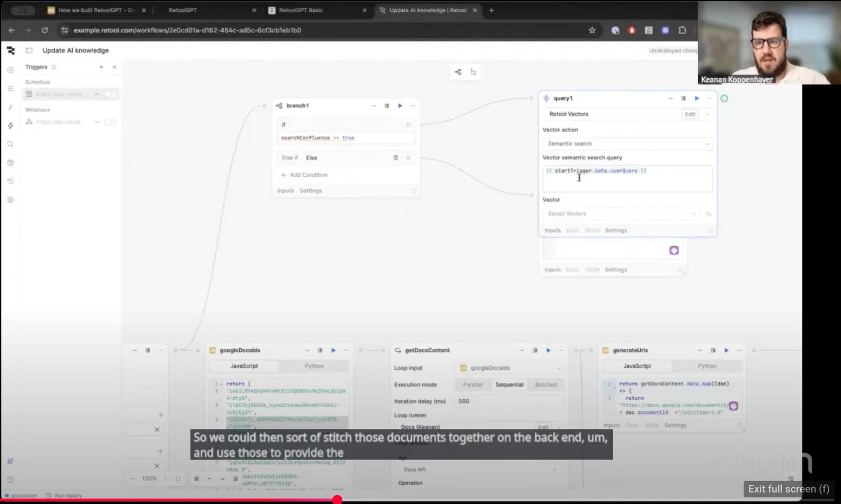The height and width of the screenshot is (504, 841).
Task: Open the Webhook trigger more options
Action: [x=96, y=122]
